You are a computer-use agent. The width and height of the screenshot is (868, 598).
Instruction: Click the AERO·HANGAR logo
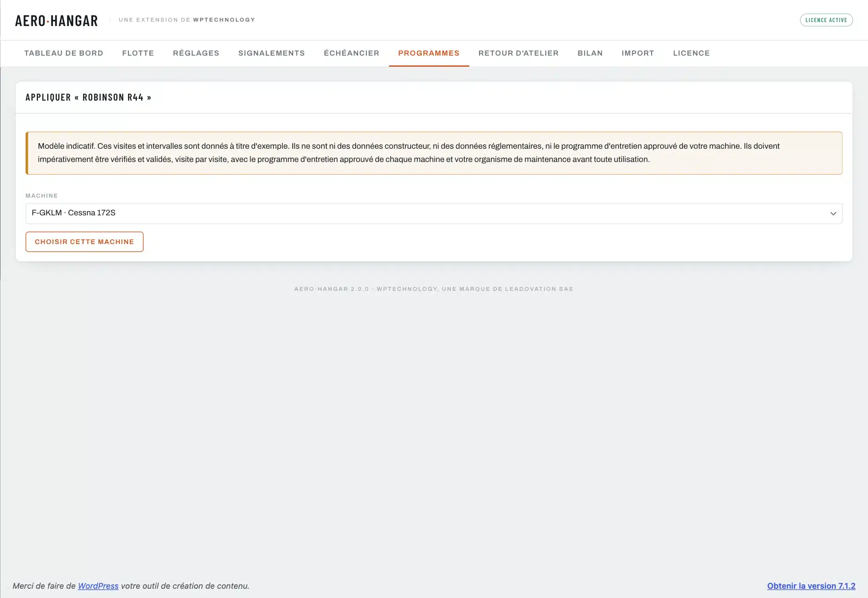tap(57, 21)
